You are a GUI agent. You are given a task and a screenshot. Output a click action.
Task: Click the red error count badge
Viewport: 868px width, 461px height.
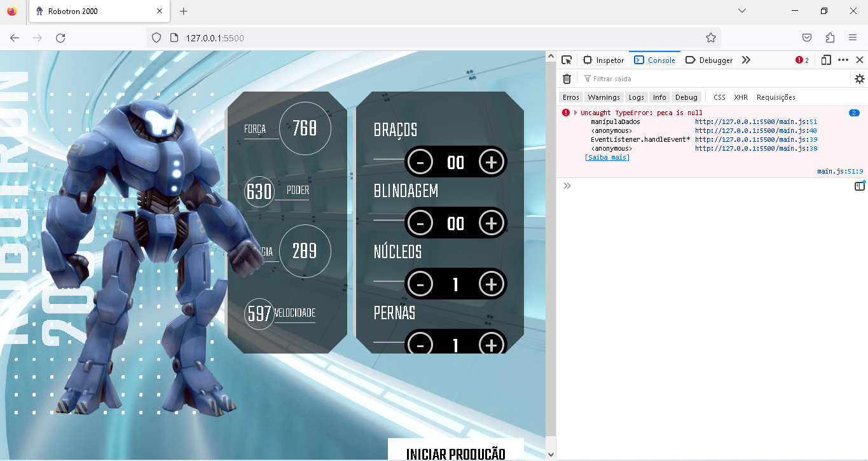pos(803,60)
